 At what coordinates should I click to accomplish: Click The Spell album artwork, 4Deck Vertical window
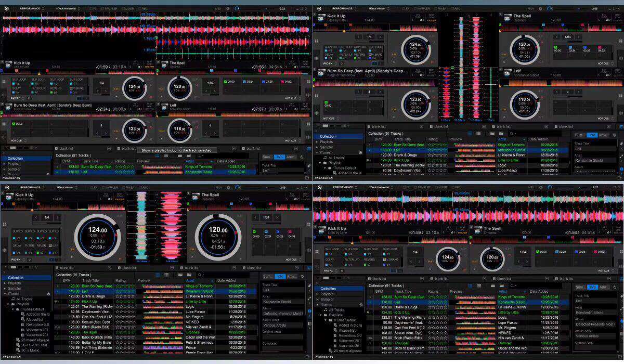508,17
